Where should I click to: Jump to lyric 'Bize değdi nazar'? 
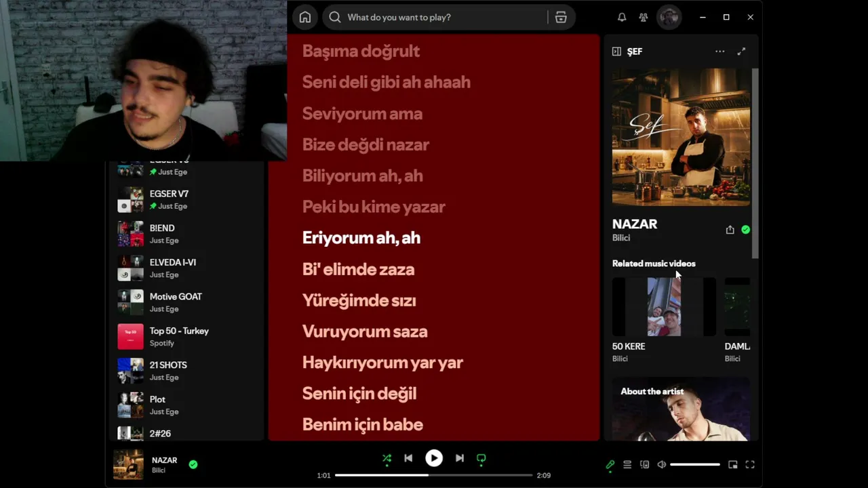click(366, 144)
